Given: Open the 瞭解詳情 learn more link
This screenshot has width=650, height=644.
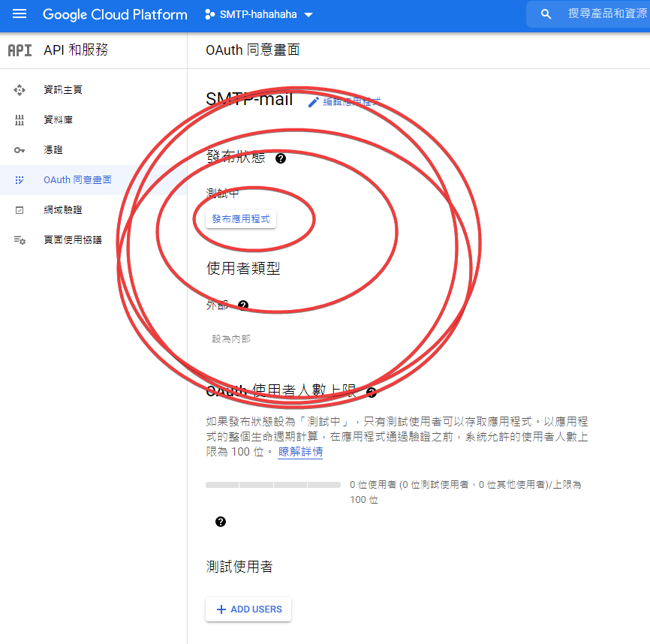Looking at the screenshot, I should tap(300, 452).
